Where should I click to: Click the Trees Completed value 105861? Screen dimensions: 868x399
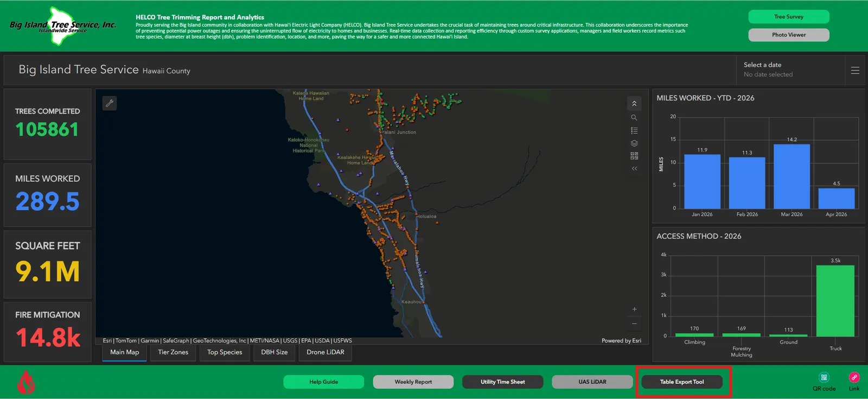point(47,130)
